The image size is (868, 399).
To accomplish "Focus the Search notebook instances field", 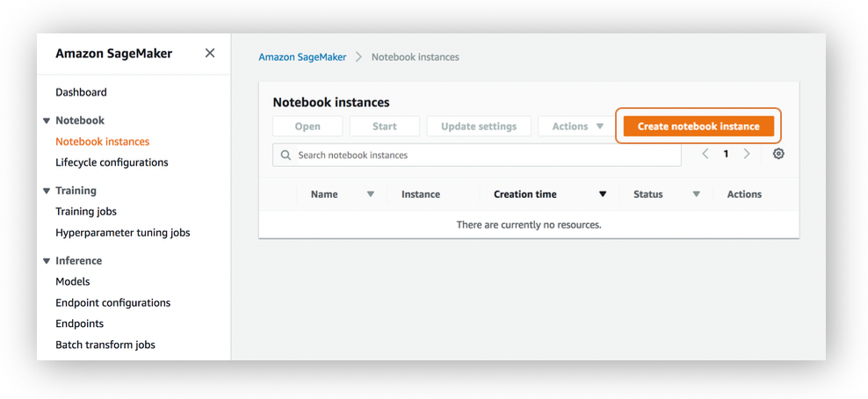I will point(477,155).
